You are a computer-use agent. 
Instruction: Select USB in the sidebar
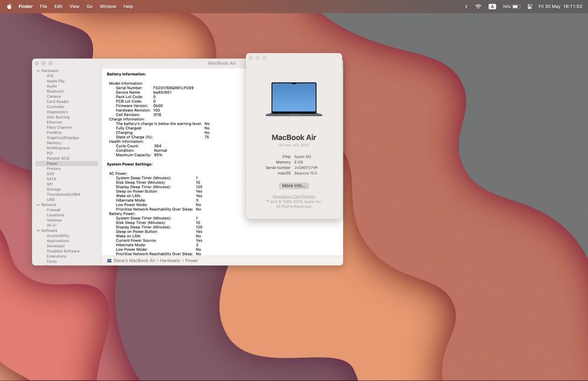click(x=50, y=199)
